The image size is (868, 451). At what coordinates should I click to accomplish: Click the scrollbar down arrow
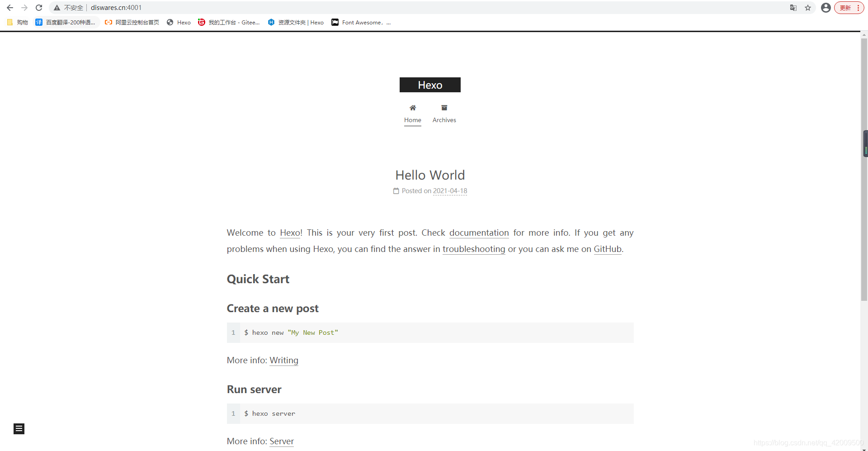pyautogui.click(x=864, y=449)
